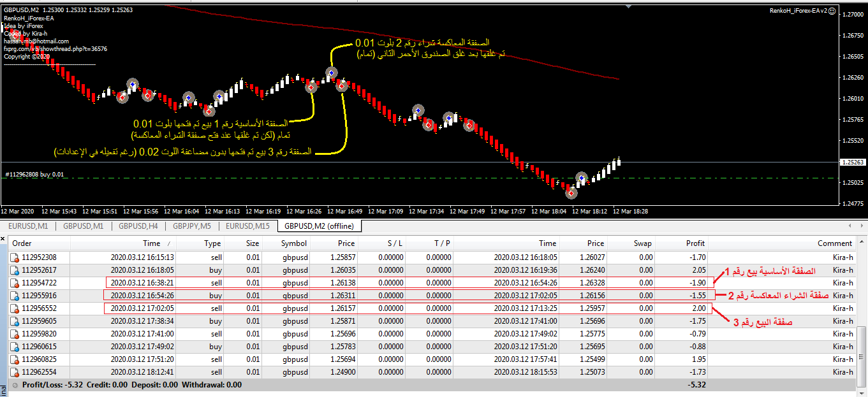868x397 pixels.
Task: Click the chart shift triangle marker
Action: point(629,6)
